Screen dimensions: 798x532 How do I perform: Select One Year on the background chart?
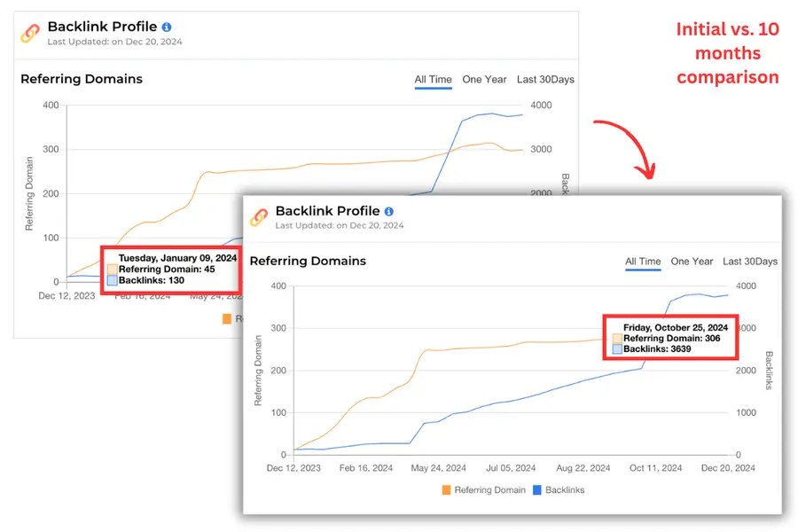pos(484,79)
